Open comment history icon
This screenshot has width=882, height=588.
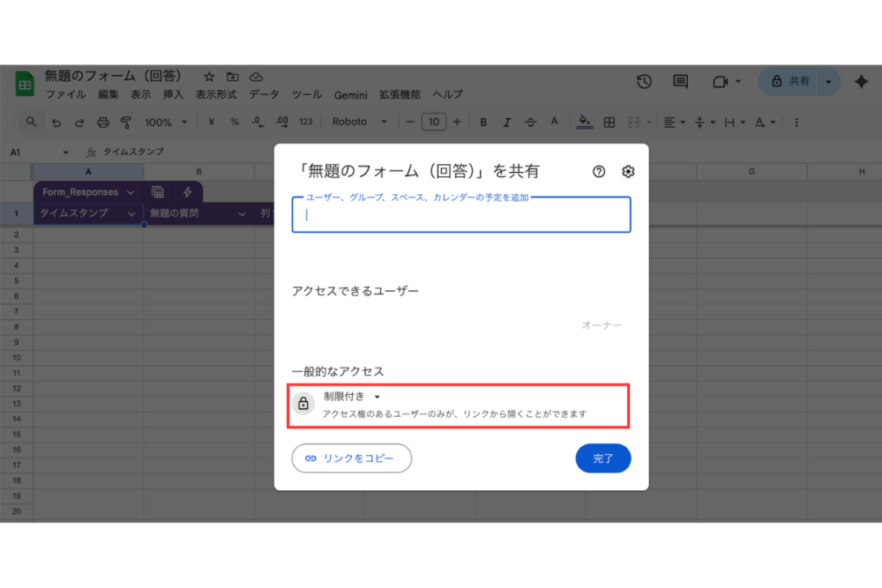click(x=679, y=81)
